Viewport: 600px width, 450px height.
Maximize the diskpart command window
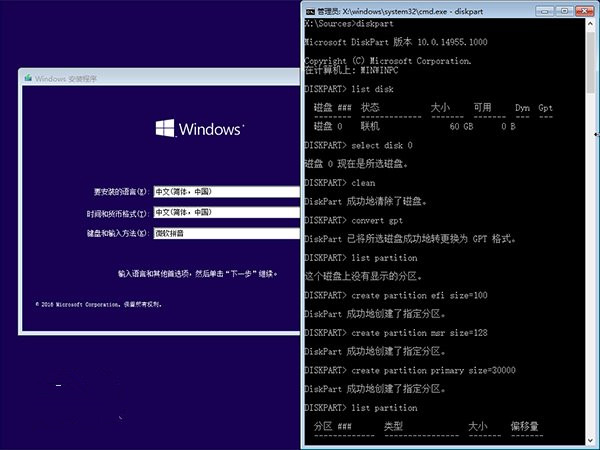pyautogui.click(x=564, y=11)
